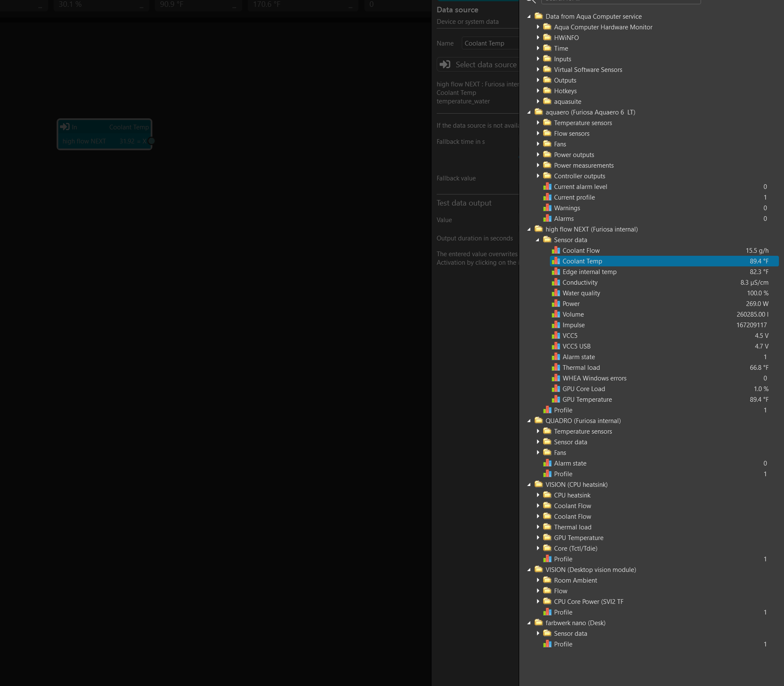Click the Select data source arrow icon
The width and height of the screenshot is (784, 686).
(445, 64)
